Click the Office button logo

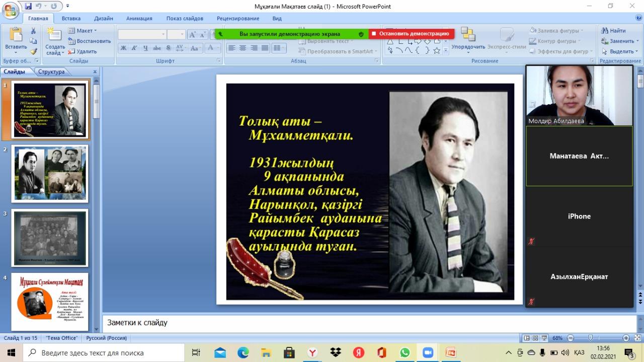[x=10, y=10]
